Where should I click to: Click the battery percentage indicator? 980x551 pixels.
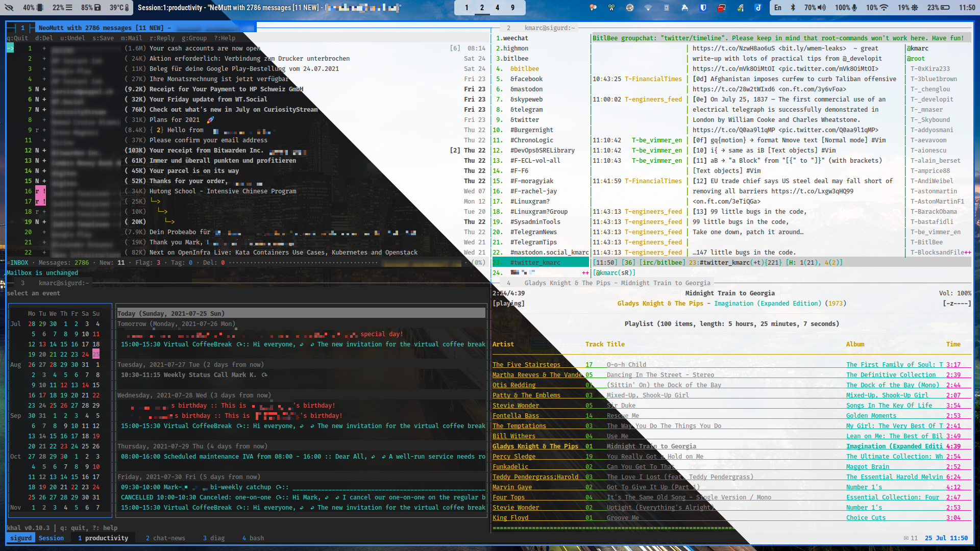tap(938, 8)
